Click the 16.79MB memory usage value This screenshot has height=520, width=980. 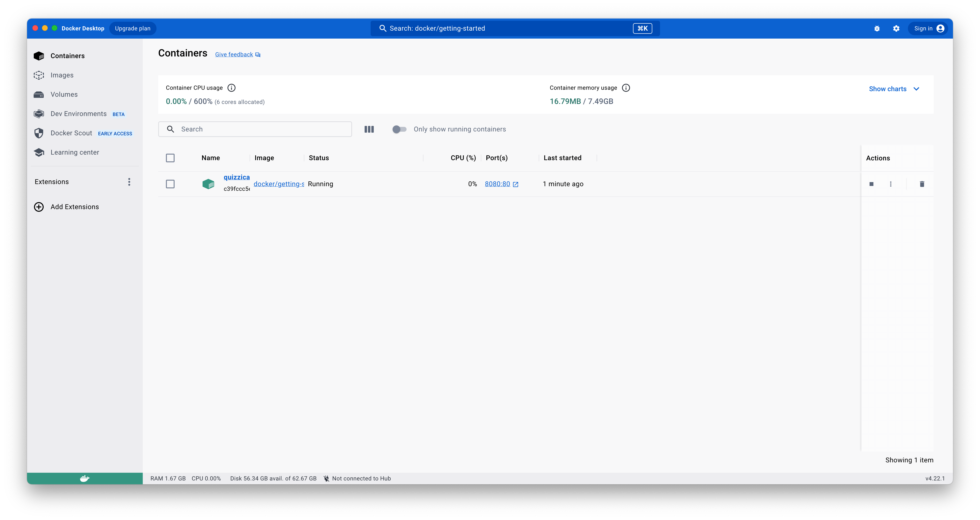pyautogui.click(x=565, y=101)
